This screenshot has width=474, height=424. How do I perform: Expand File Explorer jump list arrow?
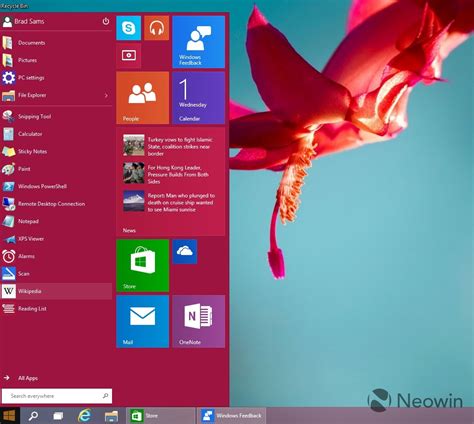(x=106, y=95)
